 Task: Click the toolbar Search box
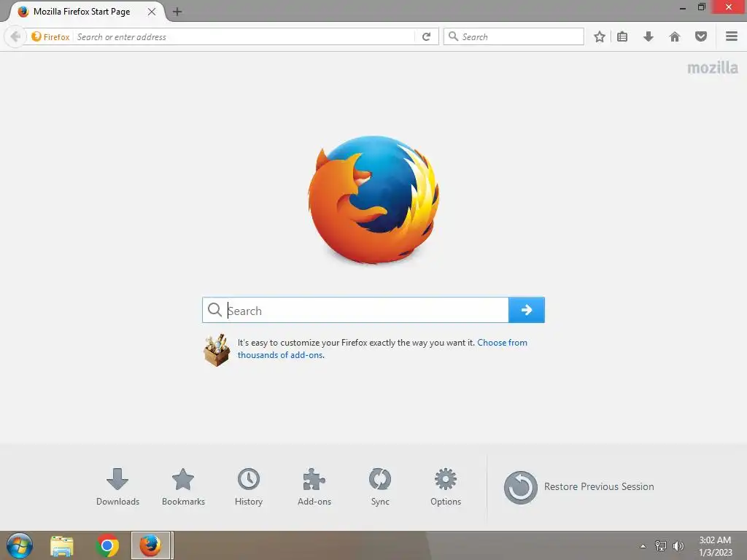click(514, 36)
